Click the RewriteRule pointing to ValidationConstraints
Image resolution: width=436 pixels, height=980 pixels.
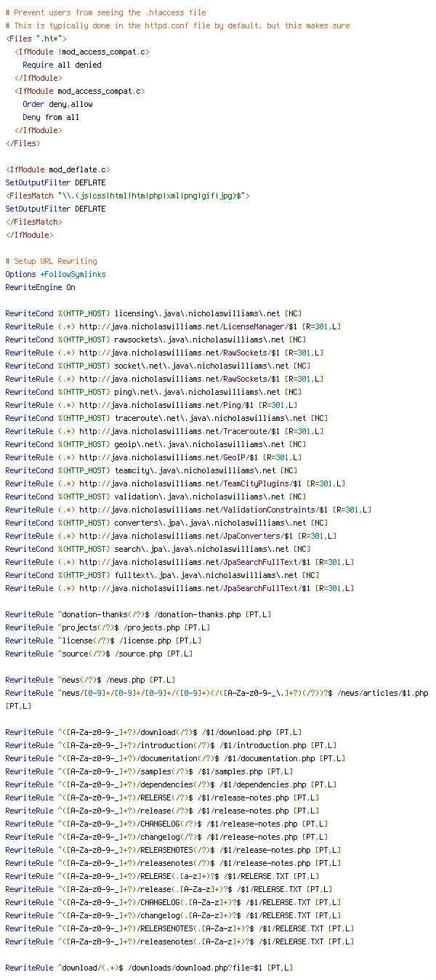click(x=188, y=510)
